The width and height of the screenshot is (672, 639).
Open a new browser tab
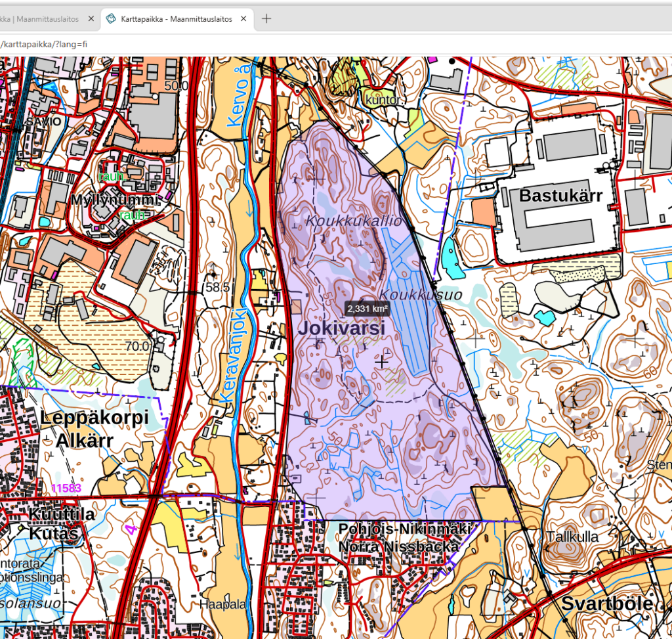(266, 19)
